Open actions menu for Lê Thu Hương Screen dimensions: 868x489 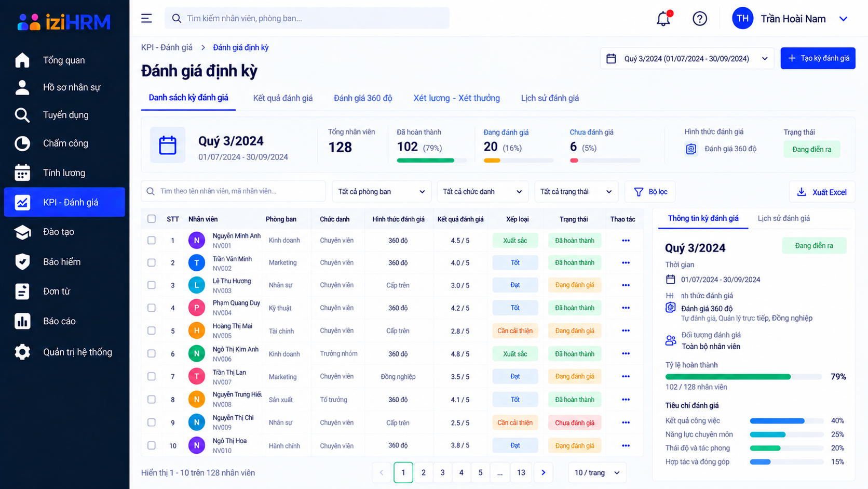(626, 285)
